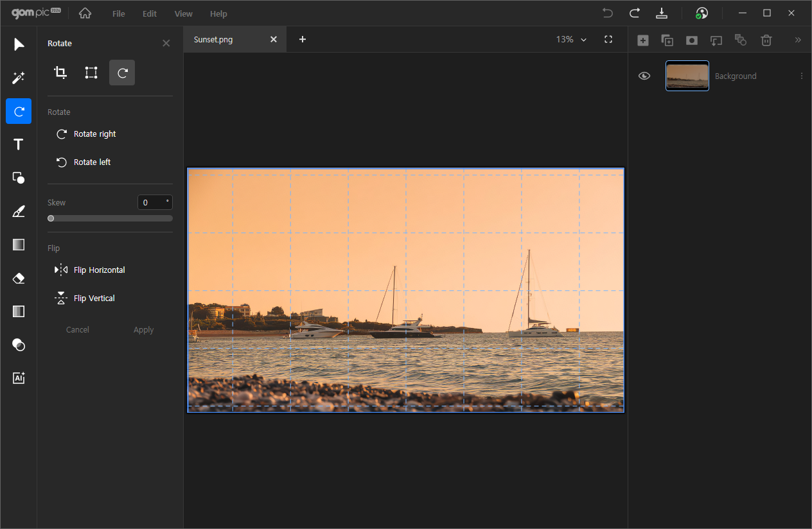
Task: Click the Skew slider handle
Action: [x=51, y=218]
